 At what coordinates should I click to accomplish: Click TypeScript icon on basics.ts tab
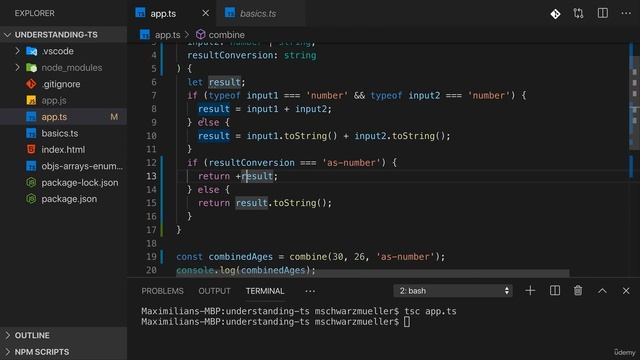pos(230,13)
